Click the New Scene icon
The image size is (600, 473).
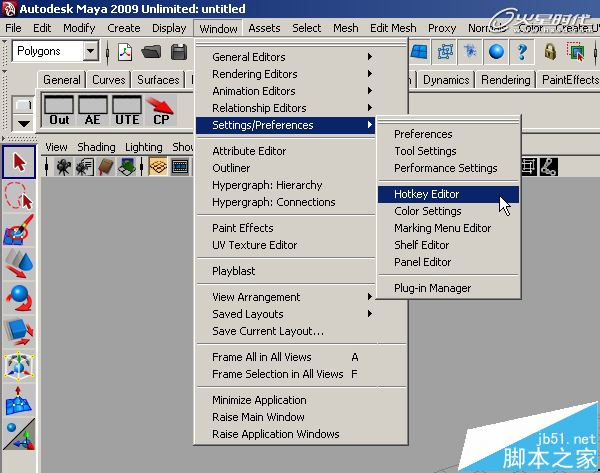tap(125, 52)
